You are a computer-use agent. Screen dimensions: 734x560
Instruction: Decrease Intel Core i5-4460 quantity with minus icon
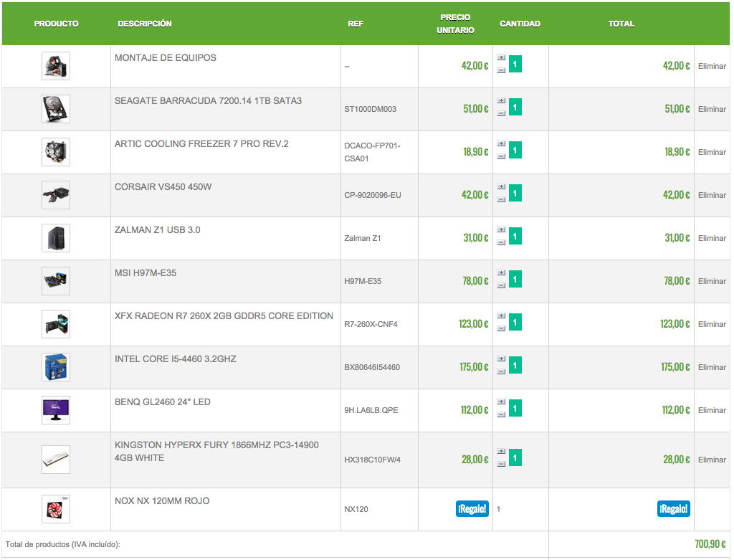tap(501, 371)
